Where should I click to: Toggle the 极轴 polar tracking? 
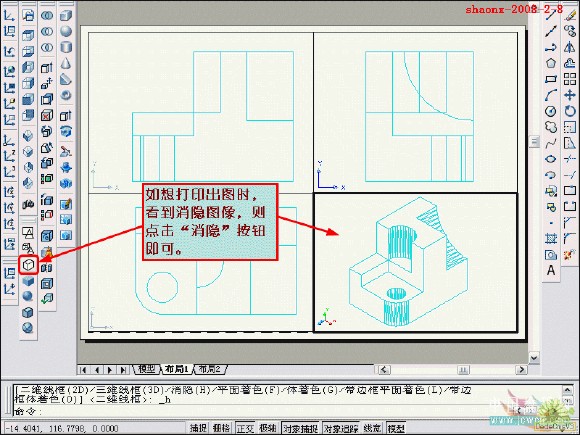click(268, 428)
